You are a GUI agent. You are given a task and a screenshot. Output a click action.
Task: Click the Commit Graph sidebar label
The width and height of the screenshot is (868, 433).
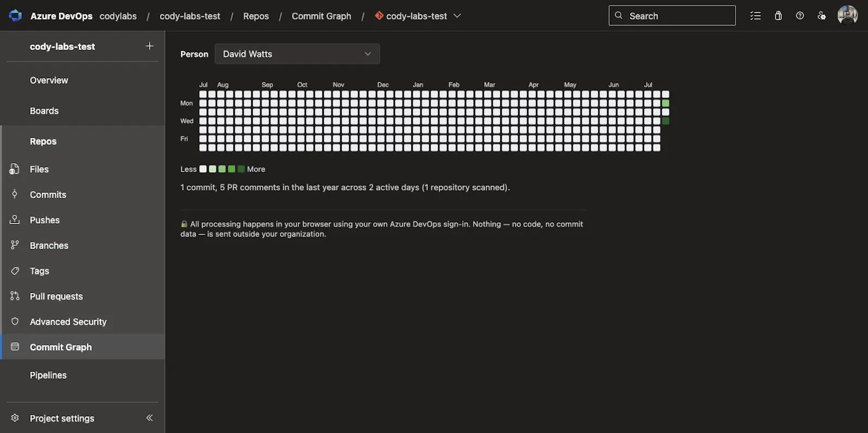[x=61, y=347]
